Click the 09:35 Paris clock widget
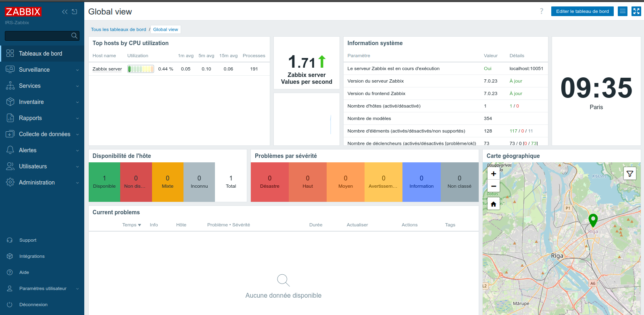This screenshot has width=644, height=315. 596,91
